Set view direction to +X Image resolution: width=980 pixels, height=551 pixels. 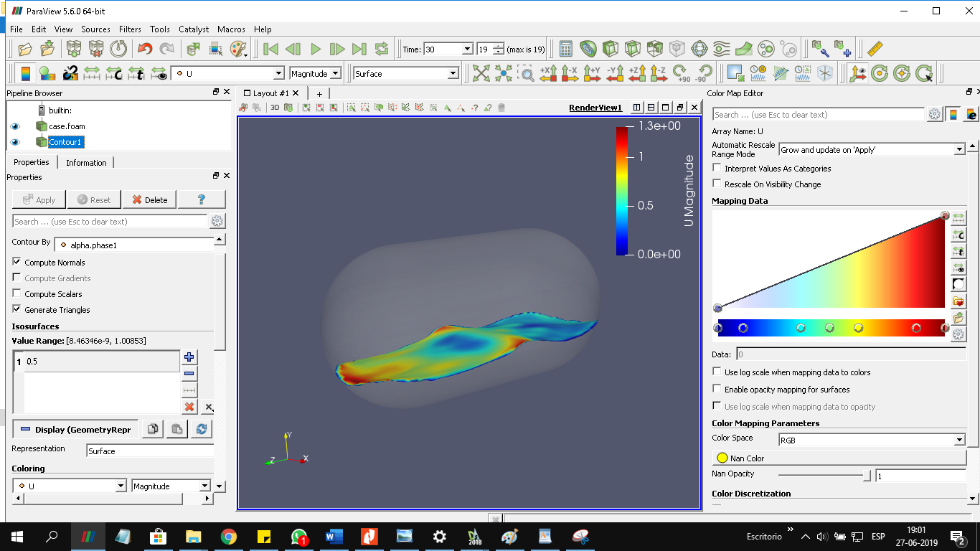[x=547, y=73]
